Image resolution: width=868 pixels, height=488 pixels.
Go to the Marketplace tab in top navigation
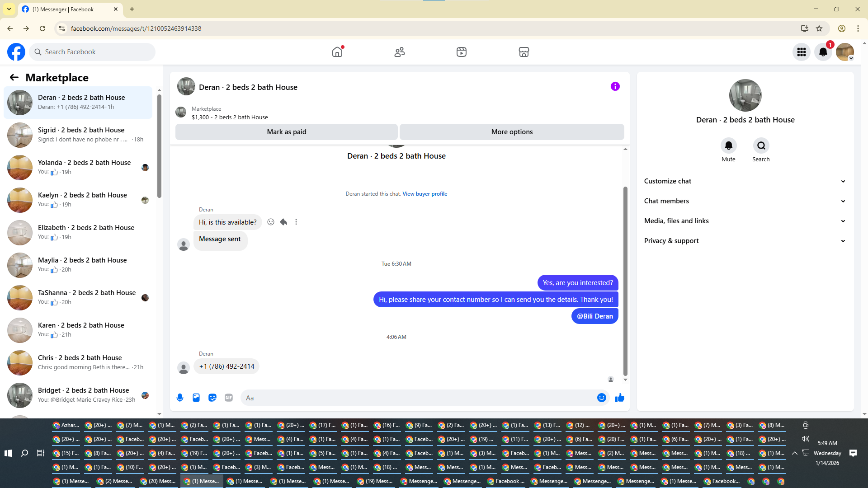coord(524,52)
